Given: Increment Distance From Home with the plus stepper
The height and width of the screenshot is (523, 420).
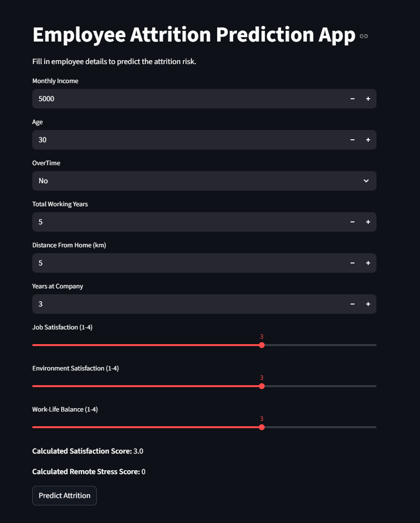Looking at the screenshot, I should click(x=368, y=263).
